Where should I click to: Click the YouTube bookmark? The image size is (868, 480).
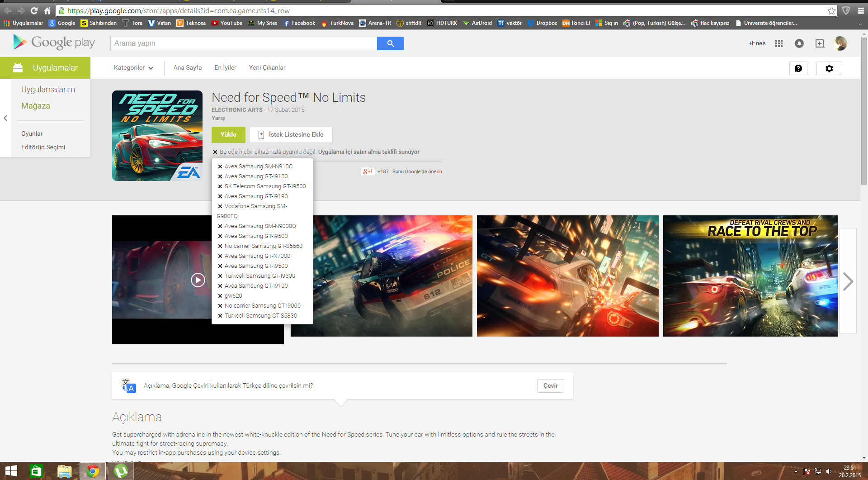[227, 23]
